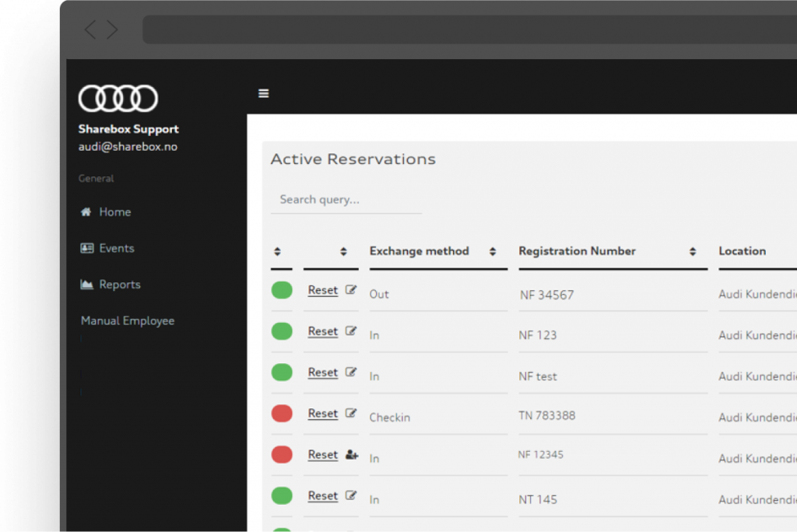The height and width of the screenshot is (532, 797).
Task: Open the hamburger menu icon
Action: click(263, 93)
